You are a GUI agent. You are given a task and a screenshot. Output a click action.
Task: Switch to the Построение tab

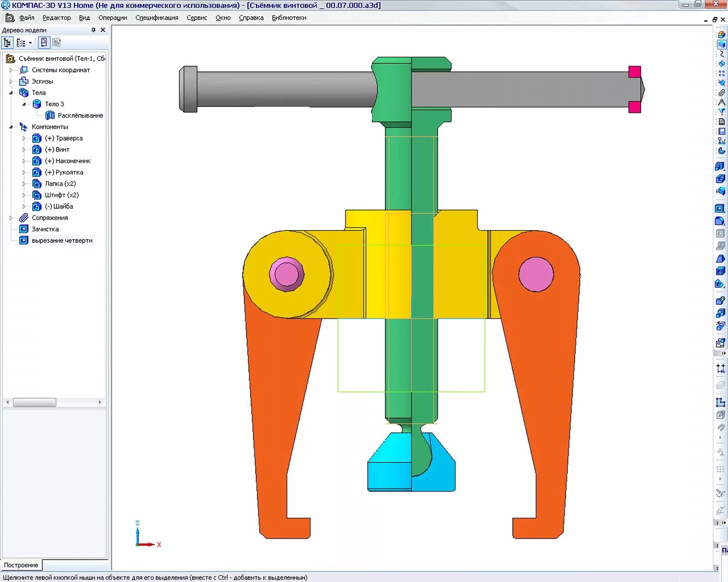21,565
